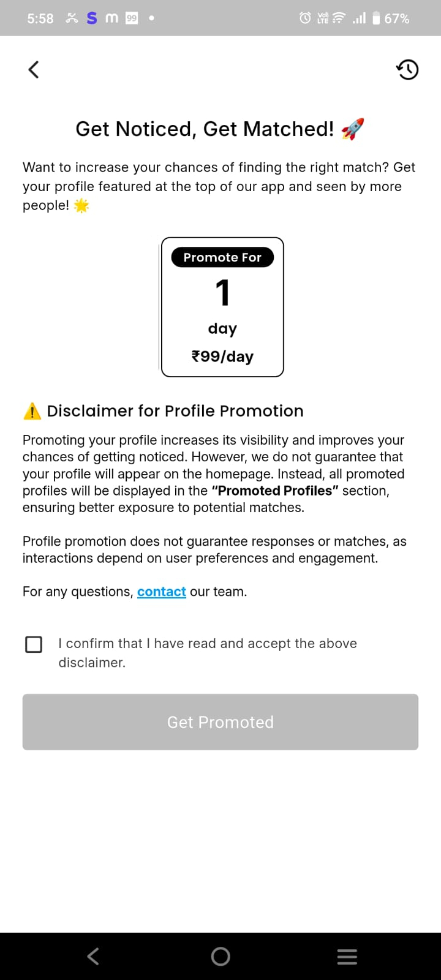Open the promotion history icon

tap(407, 69)
